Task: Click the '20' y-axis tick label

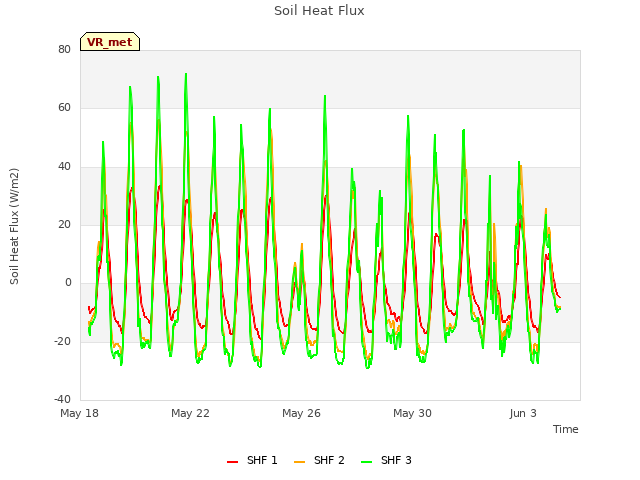Action: coord(64,224)
